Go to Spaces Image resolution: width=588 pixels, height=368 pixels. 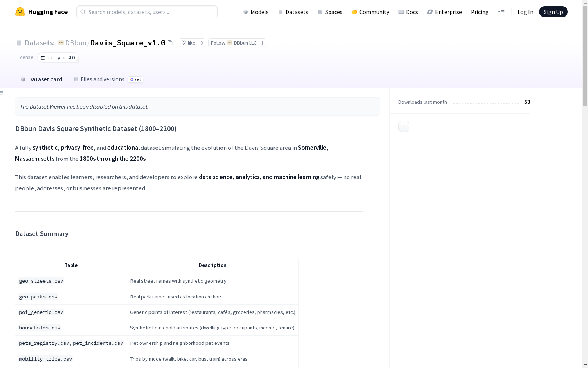(330, 12)
